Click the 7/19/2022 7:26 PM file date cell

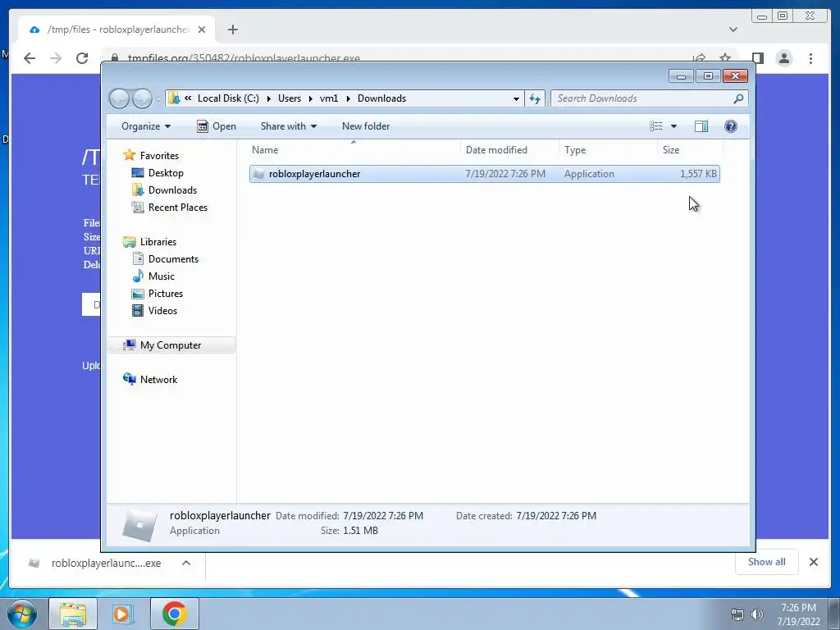coord(505,174)
